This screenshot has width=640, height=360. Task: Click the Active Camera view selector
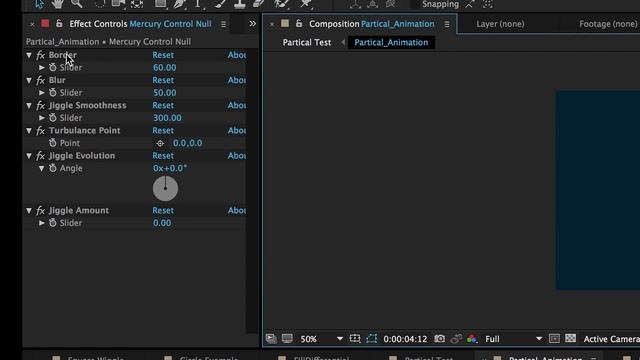point(611,339)
